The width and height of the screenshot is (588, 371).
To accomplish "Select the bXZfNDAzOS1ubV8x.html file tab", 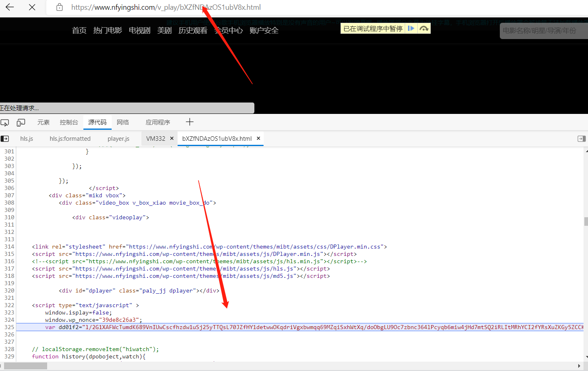I will tap(217, 139).
